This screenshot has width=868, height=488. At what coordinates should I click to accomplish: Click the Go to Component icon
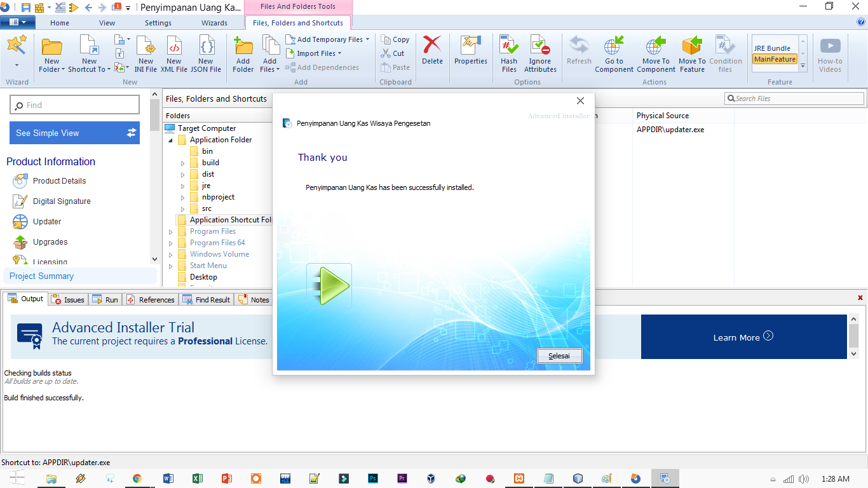pyautogui.click(x=614, y=46)
